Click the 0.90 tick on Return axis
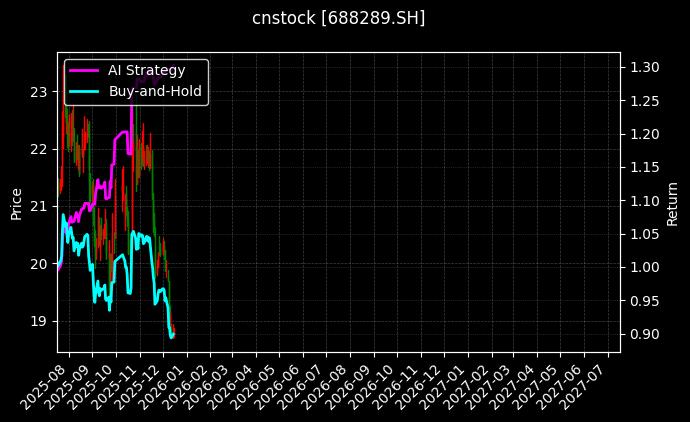The image size is (690, 422). (644, 334)
